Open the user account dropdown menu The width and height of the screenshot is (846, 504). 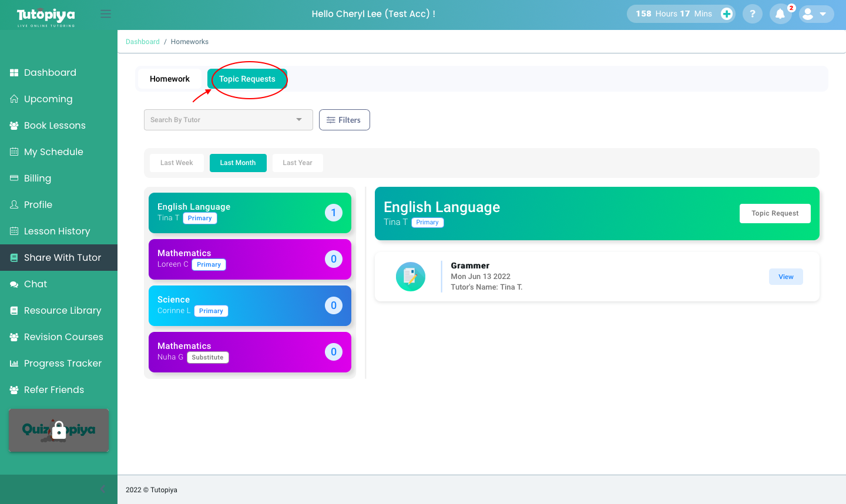(x=816, y=14)
